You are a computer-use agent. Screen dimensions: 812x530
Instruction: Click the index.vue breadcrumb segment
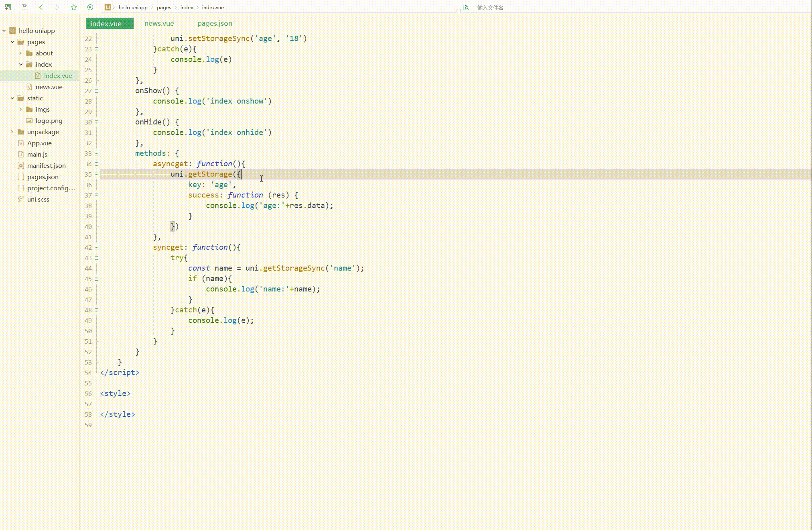(213, 7)
